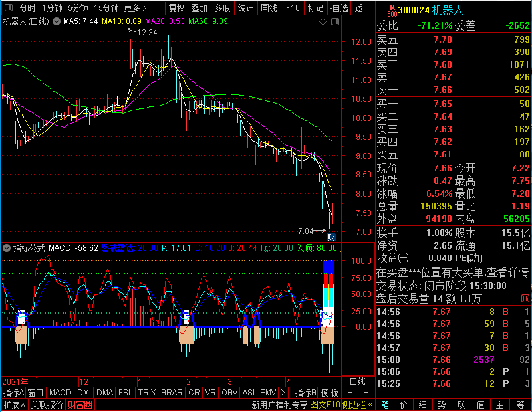Open the 统计 statistics tool

245,8
